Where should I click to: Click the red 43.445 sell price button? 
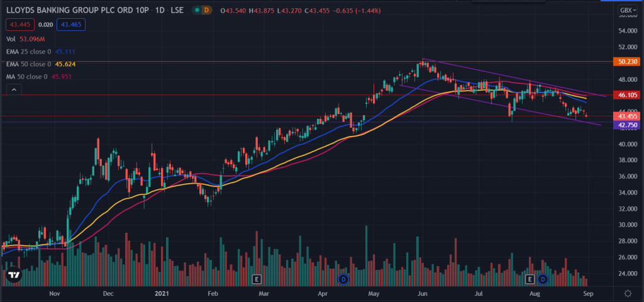(x=21, y=25)
